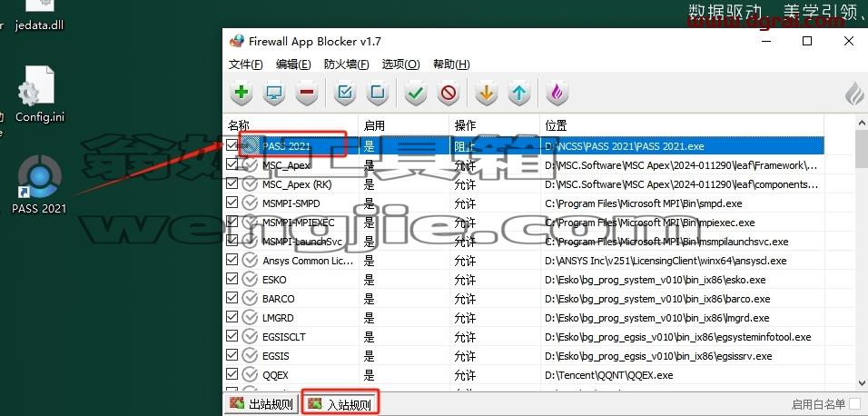Open the 防火墙(F) menu

pos(347,64)
